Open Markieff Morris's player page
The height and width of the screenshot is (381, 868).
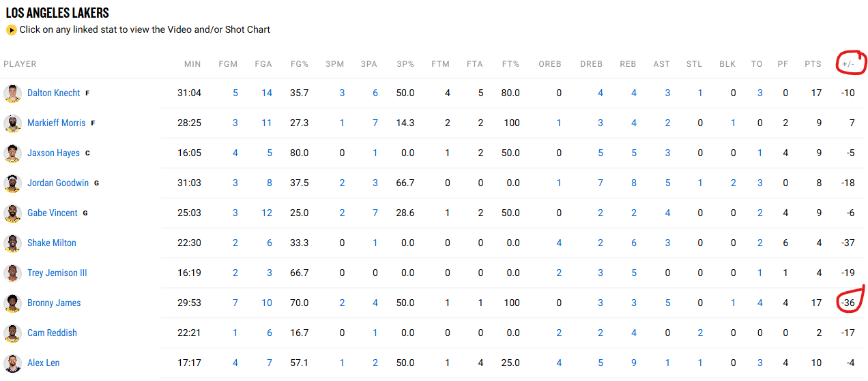[x=57, y=123]
